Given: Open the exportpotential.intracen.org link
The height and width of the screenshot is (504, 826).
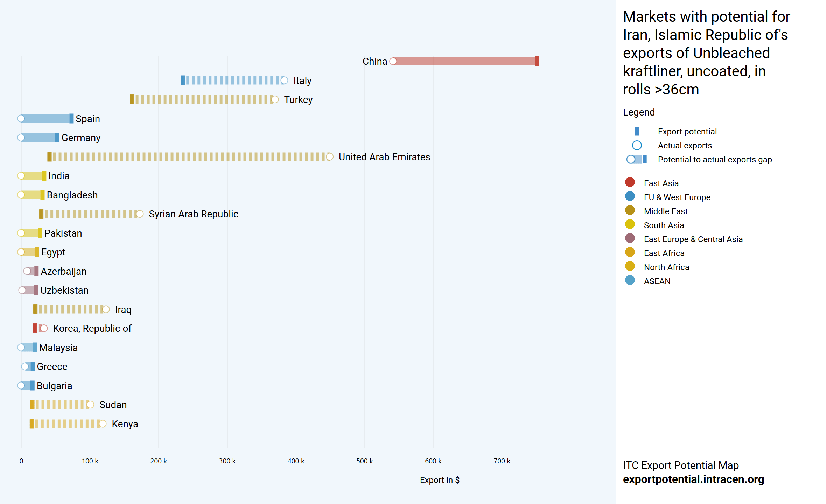Looking at the screenshot, I should (x=693, y=479).
